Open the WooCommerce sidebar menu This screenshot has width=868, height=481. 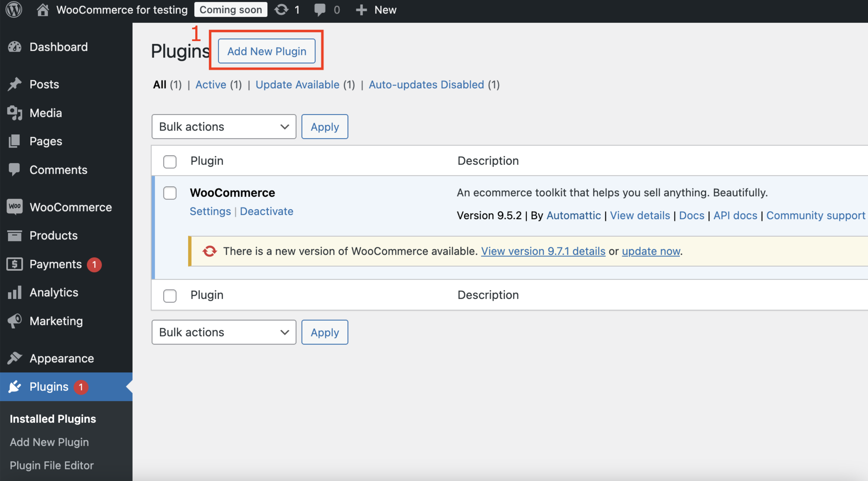pyautogui.click(x=71, y=207)
